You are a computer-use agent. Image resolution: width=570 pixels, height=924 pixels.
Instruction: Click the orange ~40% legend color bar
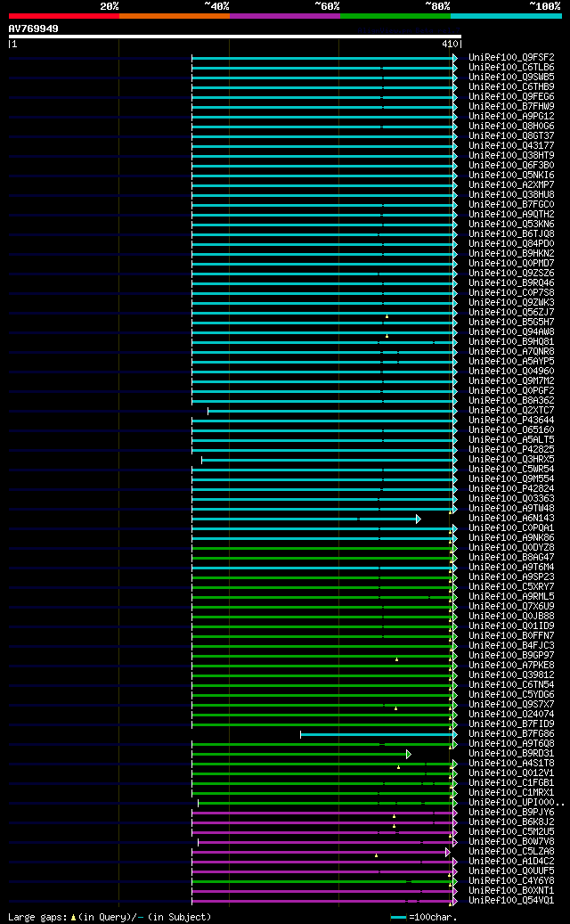tap(175, 16)
